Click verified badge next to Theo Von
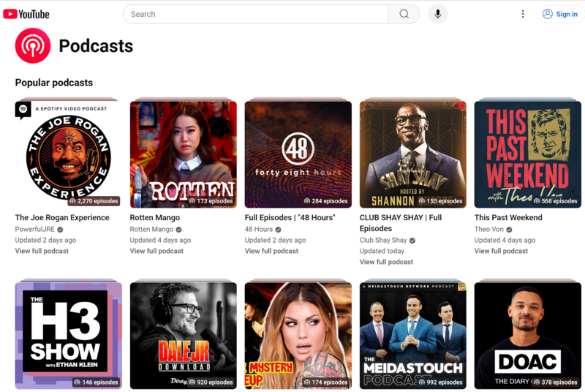Image resolution: width=585 pixels, height=392 pixels. coord(509,230)
